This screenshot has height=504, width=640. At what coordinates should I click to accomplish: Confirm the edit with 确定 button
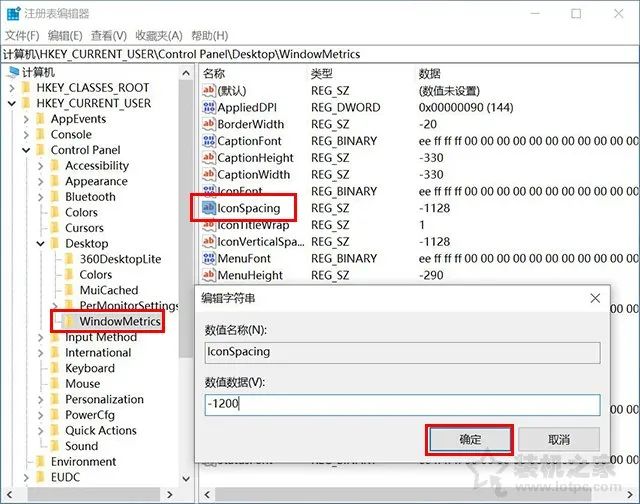coord(470,440)
